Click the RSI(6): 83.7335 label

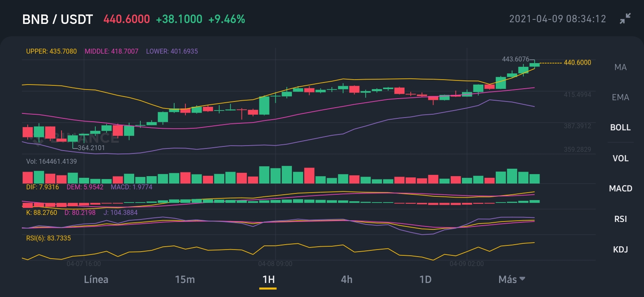coord(48,238)
